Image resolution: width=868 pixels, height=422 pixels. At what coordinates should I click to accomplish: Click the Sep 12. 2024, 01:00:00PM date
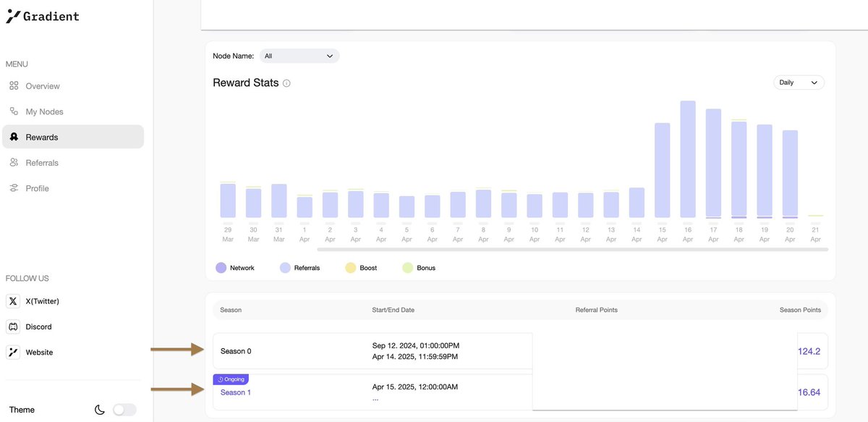point(416,345)
